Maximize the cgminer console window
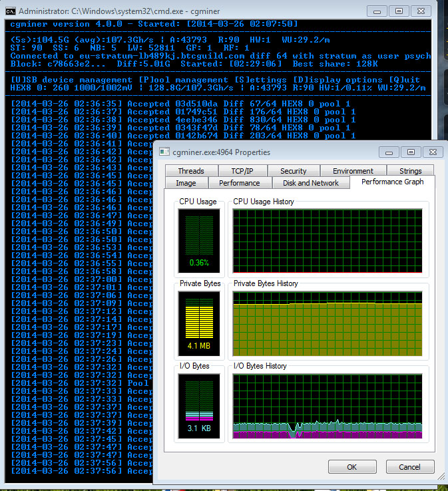Image resolution: width=448 pixels, height=491 pixels. click(399, 11)
